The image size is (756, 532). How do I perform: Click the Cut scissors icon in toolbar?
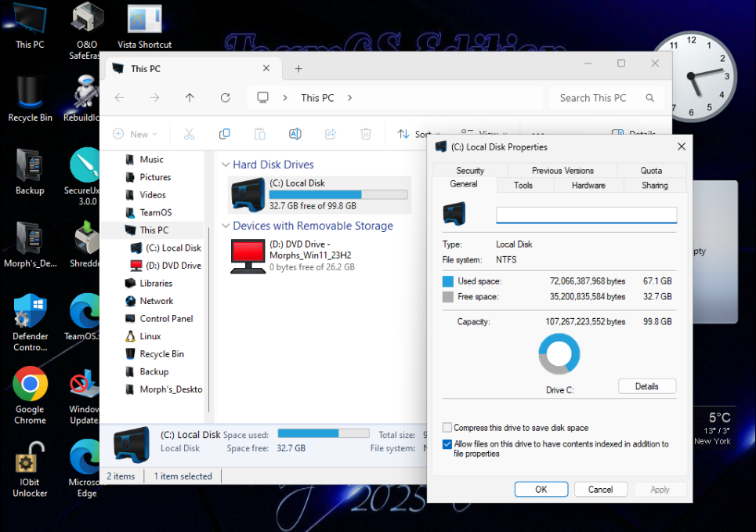[x=189, y=134]
